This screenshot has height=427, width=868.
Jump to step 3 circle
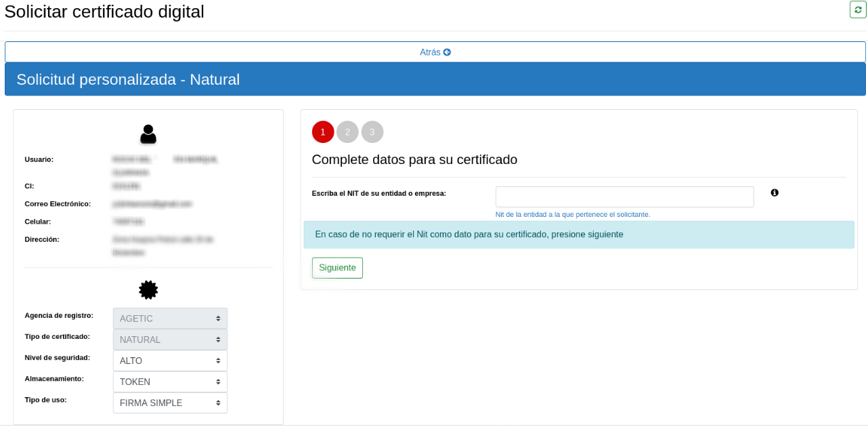click(x=372, y=132)
